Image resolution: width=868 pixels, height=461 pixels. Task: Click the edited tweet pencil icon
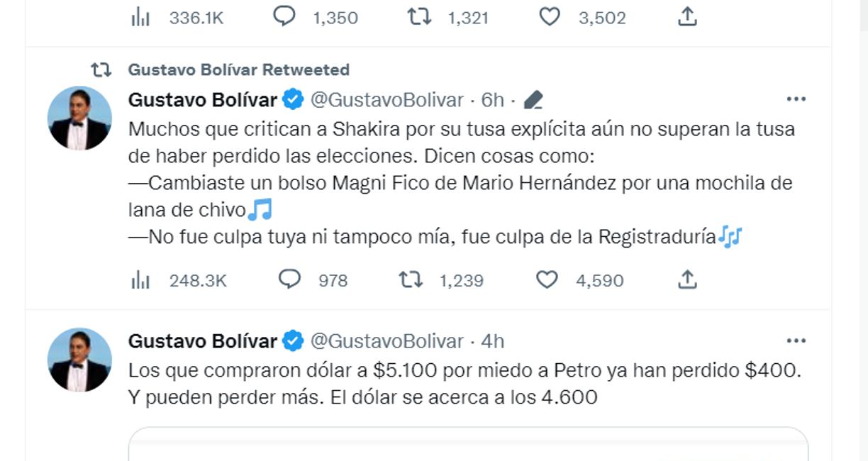(x=533, y=99)
